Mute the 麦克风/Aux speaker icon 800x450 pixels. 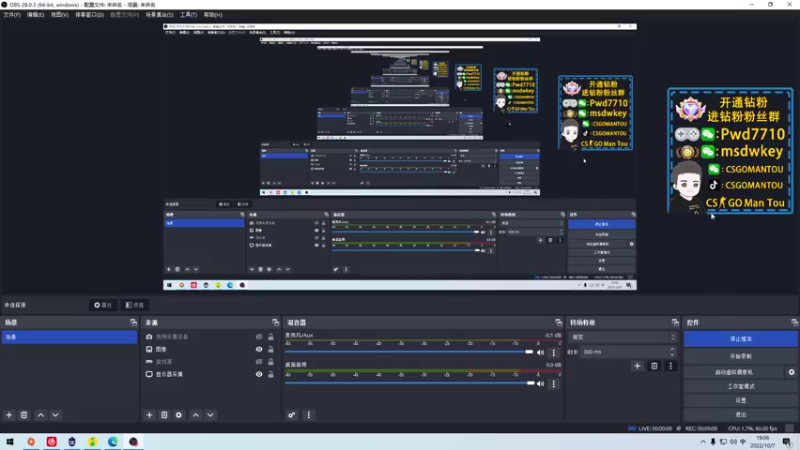tap(541, 352)
